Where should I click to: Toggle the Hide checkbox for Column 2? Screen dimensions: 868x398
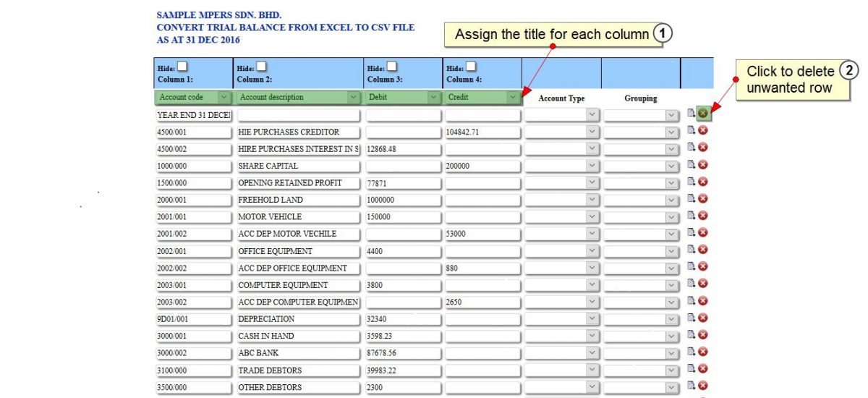coord(262,67)
